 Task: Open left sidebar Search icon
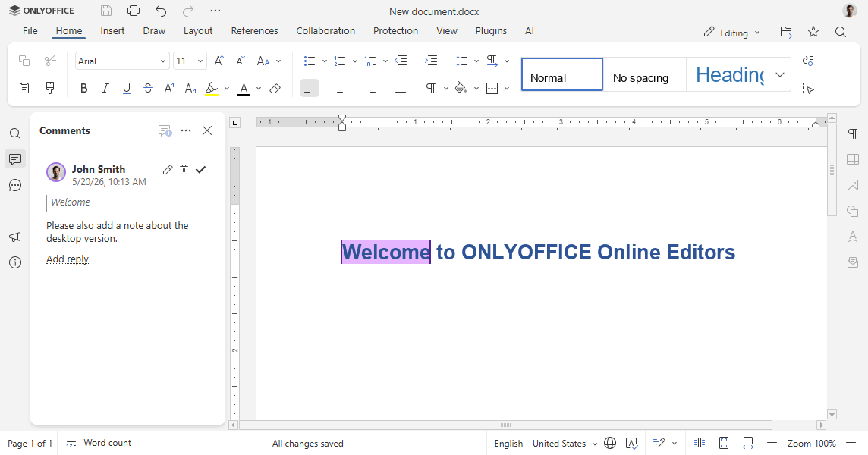pyautogui.click(x=15, y=133)
